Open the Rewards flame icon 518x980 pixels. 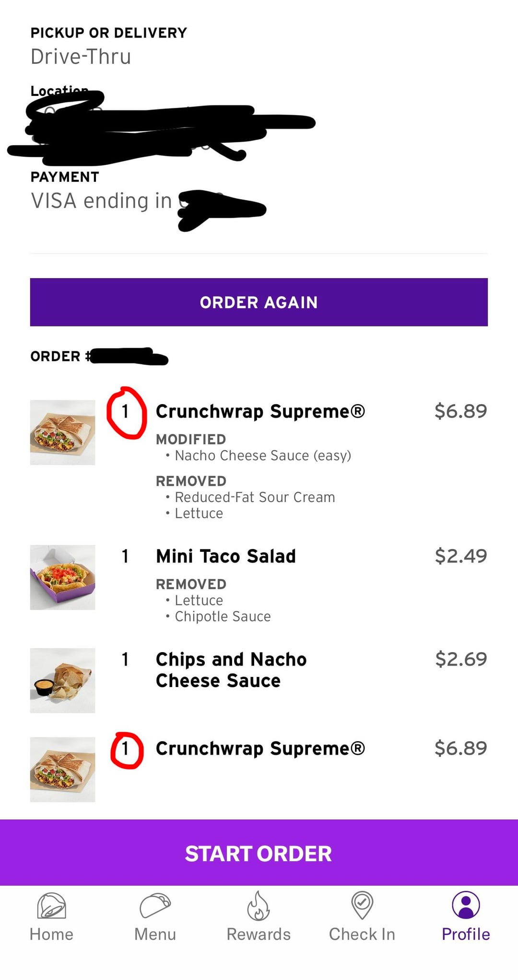point(259,906)
